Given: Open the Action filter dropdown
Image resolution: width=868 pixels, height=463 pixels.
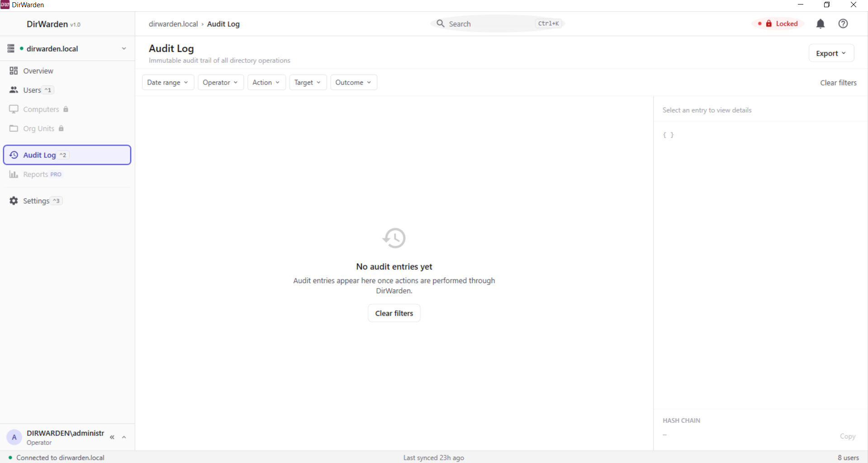Looking at the screenshot, I should [266, 82].
